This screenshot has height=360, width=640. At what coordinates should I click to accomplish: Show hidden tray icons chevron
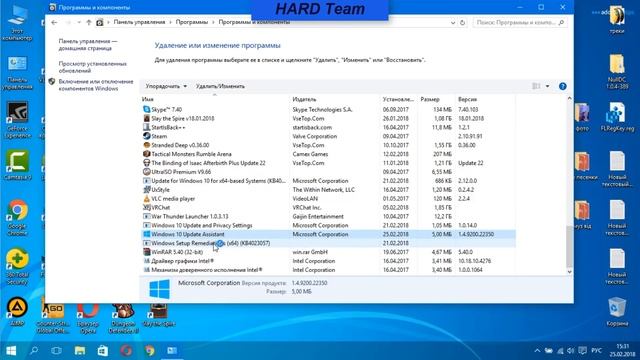coord(537,351)
